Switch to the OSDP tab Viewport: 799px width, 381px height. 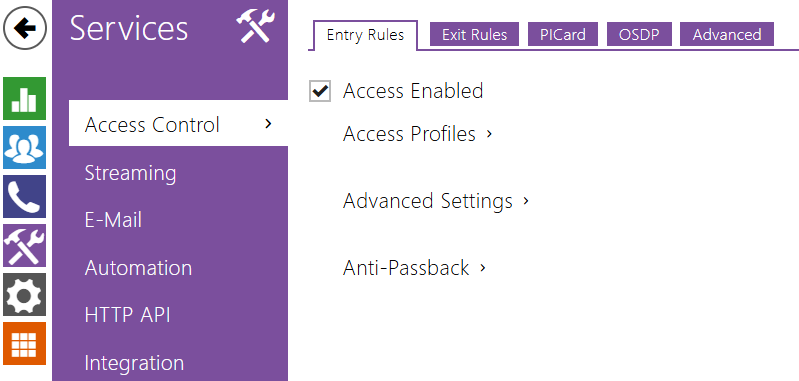pos(639,35)
